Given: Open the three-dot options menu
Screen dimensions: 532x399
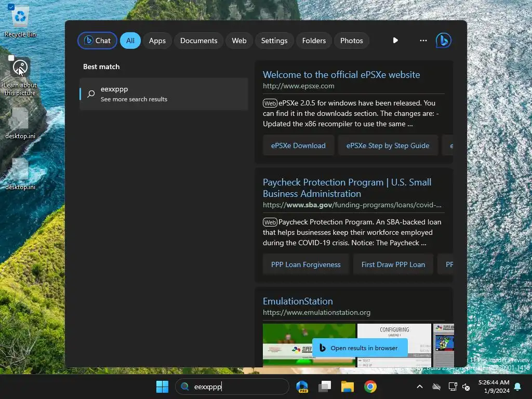Looking at the screenshot, I should click(423, 41).
